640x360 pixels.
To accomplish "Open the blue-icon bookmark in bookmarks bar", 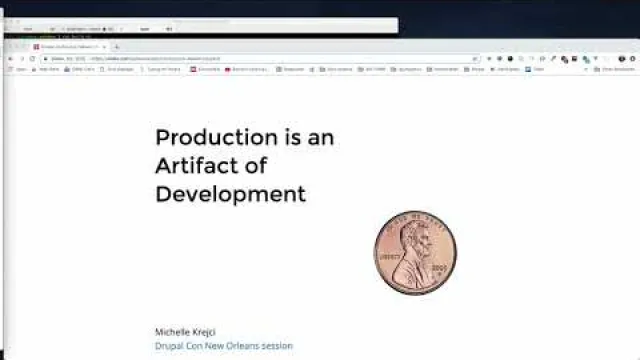I will pyautogui.click(x=534, y=69).
